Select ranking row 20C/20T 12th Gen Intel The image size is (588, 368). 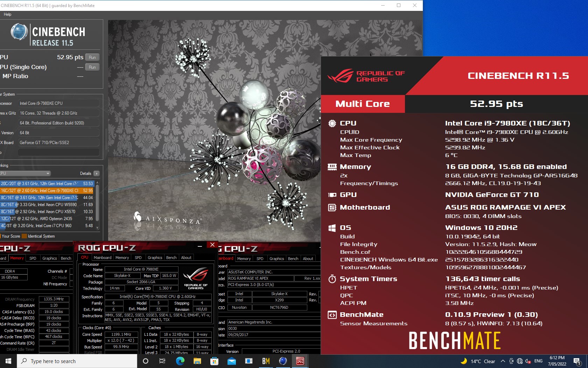click(x=47, y=183)
